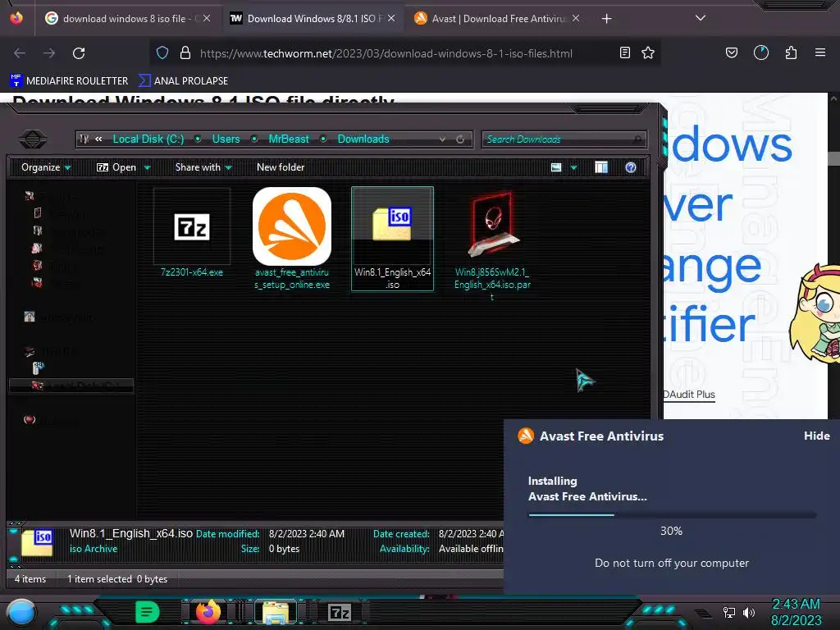Click the Date modified value 8/2/2023 2:40 AM
Screen dimensions: 840x630
click(x=307, y=534)
